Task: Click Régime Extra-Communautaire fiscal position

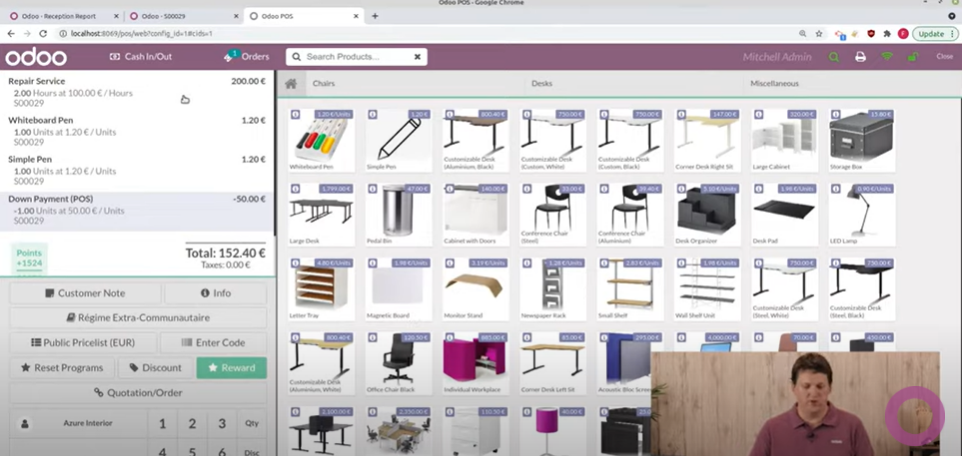Action: coord(138,318)
